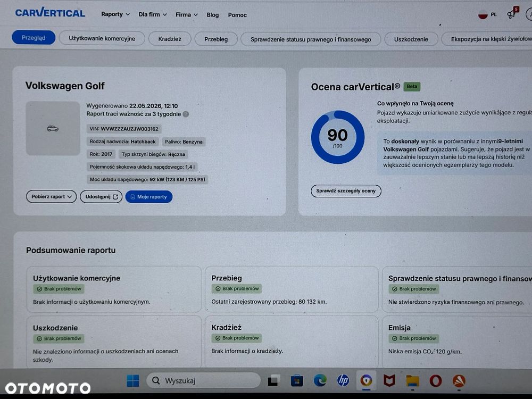Image resolution: width=532 pixels, height=399 pixels.
Task: Click text 'Ostatni zarejestrowany przebieg: 80 132 km.'
Action: pyautogui.click(x=269, y=302)
